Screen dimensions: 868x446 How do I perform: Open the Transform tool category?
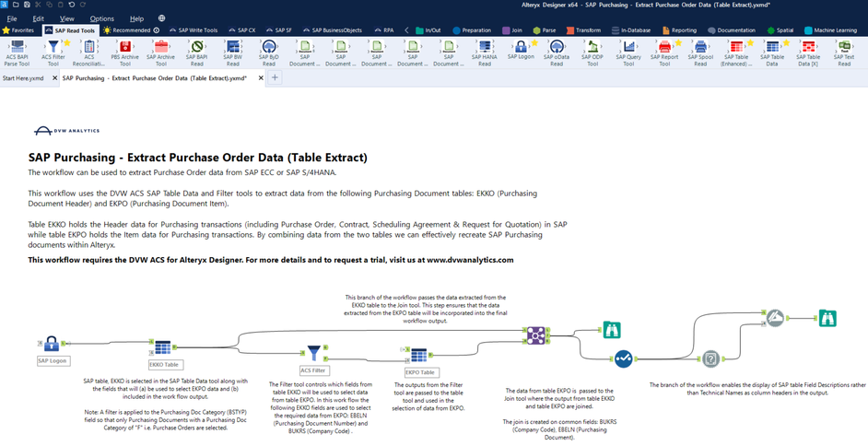pyautogui.click(x=583, y=30)
